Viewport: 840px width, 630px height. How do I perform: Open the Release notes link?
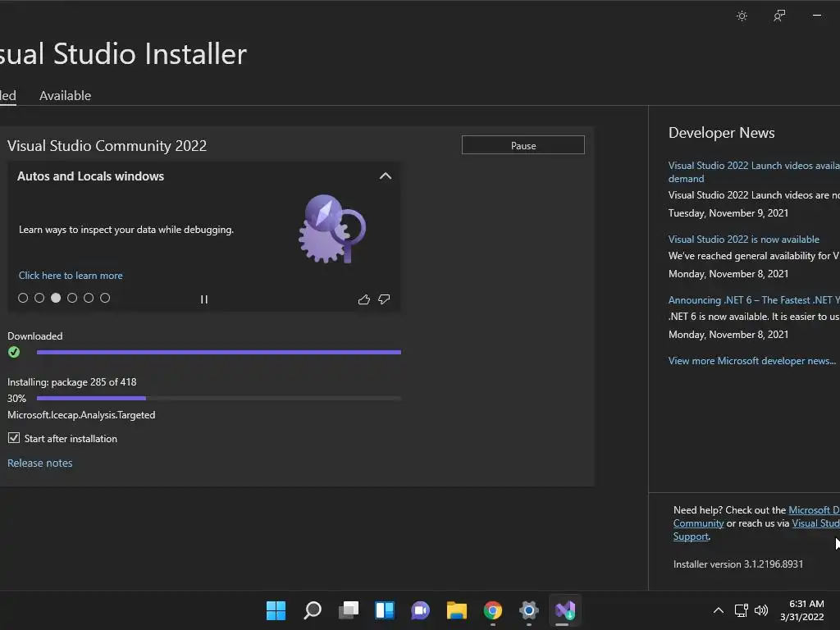tap(39, 463)
